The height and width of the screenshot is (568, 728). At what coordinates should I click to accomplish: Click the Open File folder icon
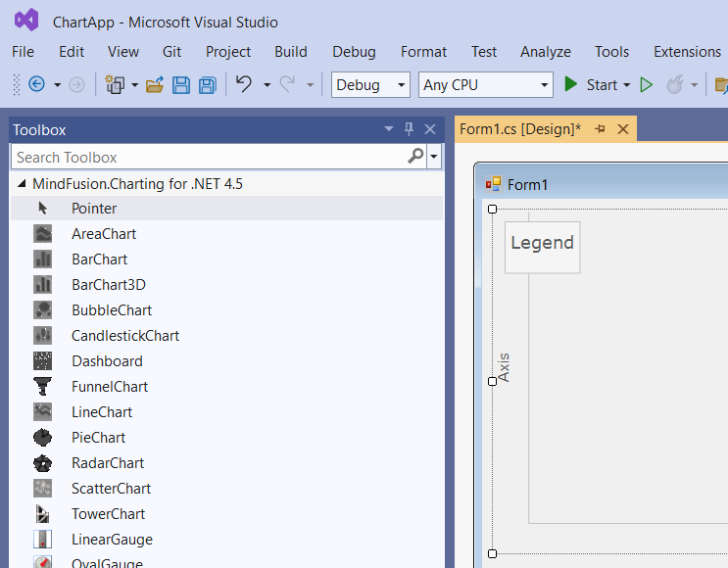155,85
